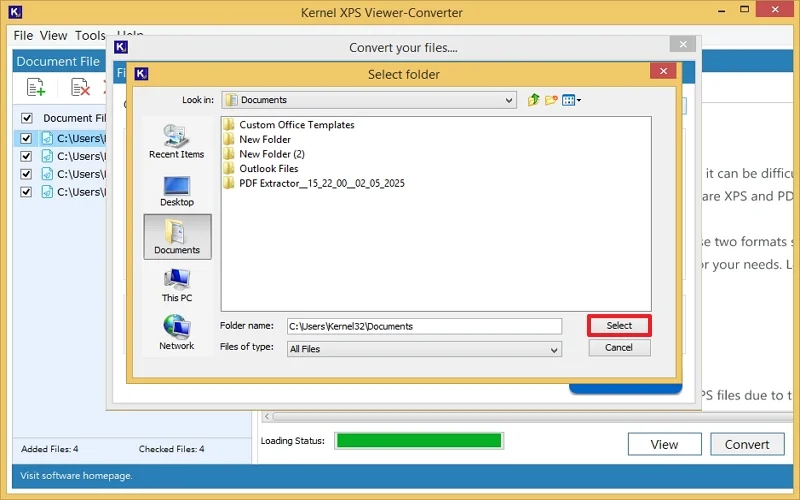Click the Document File panel header
Screen dimensions: 800x500
(x=59, y=61)
